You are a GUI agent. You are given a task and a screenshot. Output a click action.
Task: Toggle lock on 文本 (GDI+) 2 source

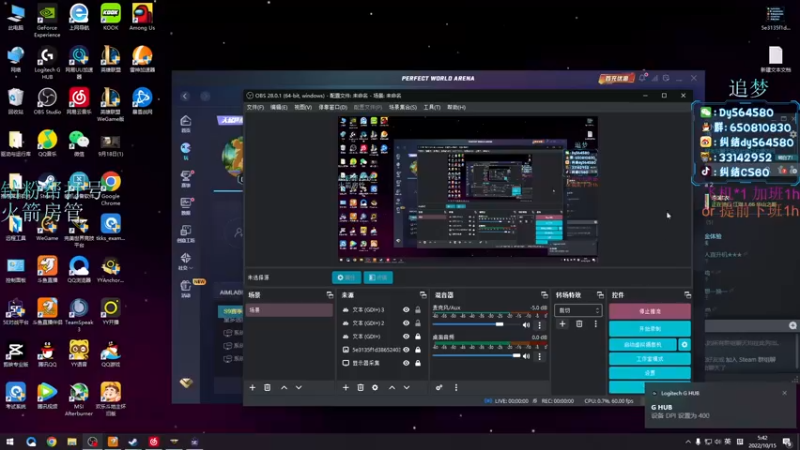pyautogui.click(x=418, y=323)
